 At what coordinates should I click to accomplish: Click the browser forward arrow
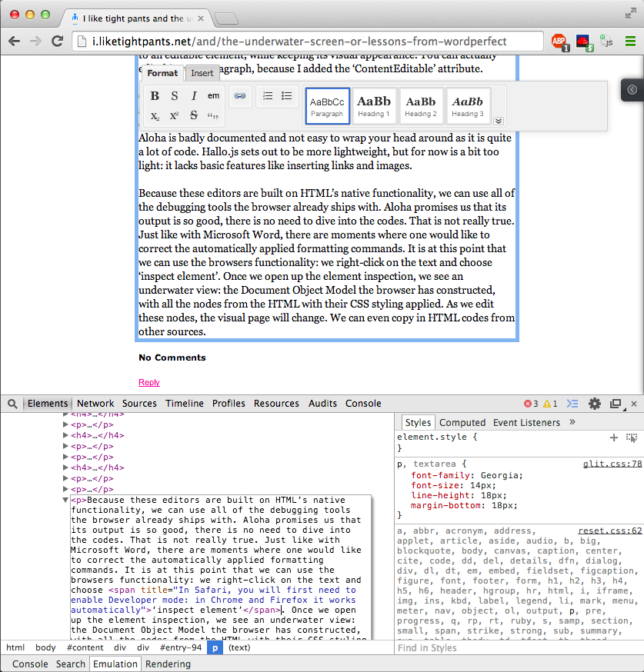[35, 42]
